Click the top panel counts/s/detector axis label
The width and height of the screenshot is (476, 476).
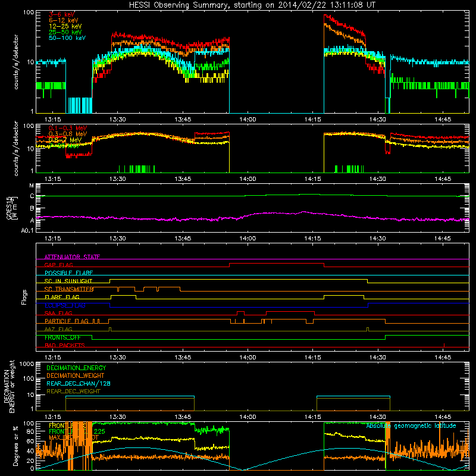(16, 62)
